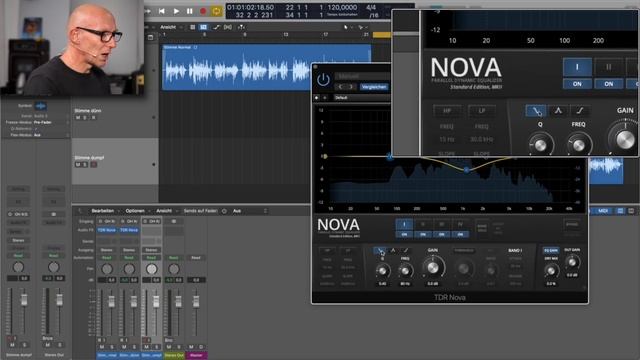Image resolution: width=640 pixels, height=360 pixels.
Task: Click the OUT GAIN knob in Nova
Action: pos(572,262)
